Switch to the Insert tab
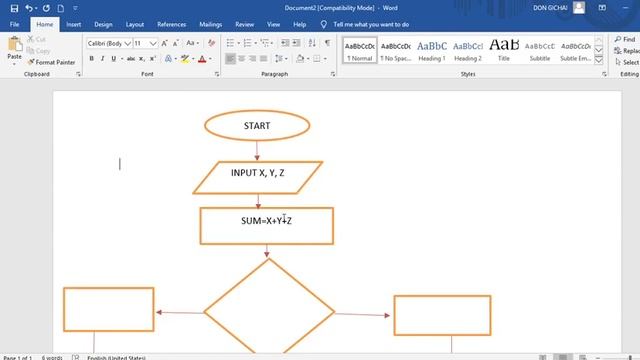 73,24
